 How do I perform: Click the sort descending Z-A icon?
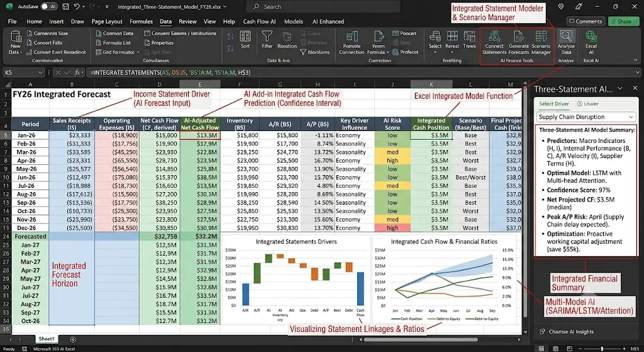click(230, 48)
